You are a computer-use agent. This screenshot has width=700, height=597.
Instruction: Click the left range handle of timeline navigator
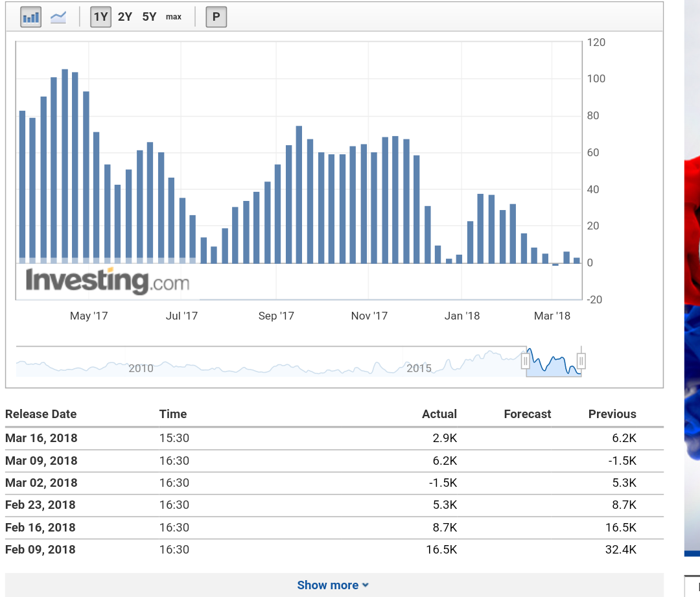(526, 360)
